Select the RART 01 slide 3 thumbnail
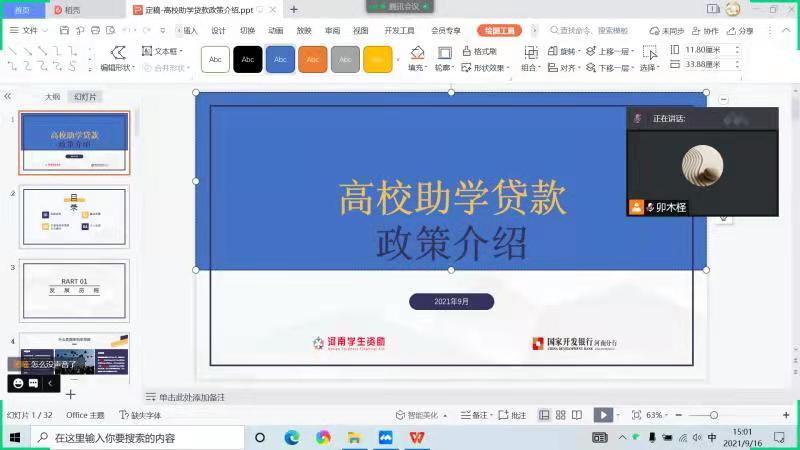Viewport: 800px width, 450px height. pos(74,291)
